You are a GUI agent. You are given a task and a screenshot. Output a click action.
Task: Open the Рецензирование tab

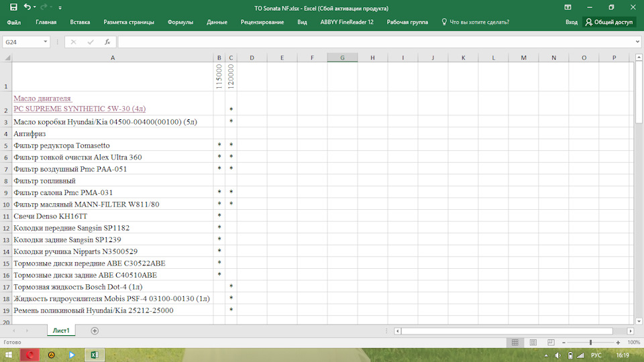(262, 22)
